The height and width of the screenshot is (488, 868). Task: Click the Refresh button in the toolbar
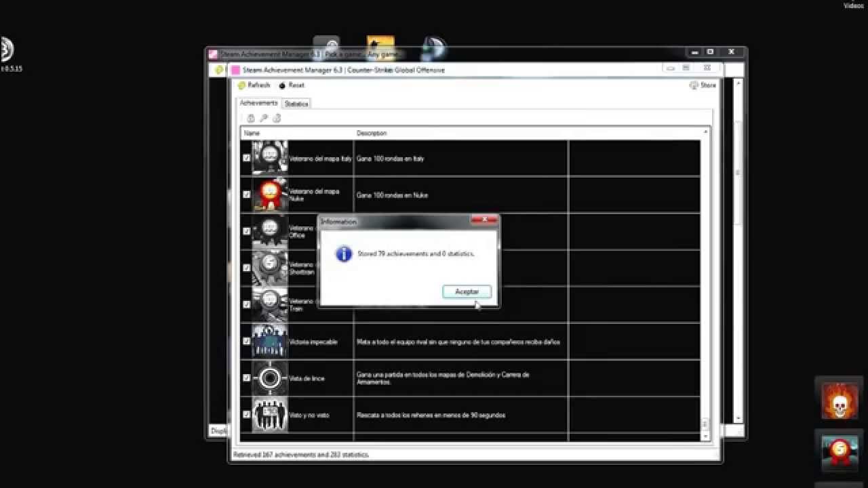(254, 85)
